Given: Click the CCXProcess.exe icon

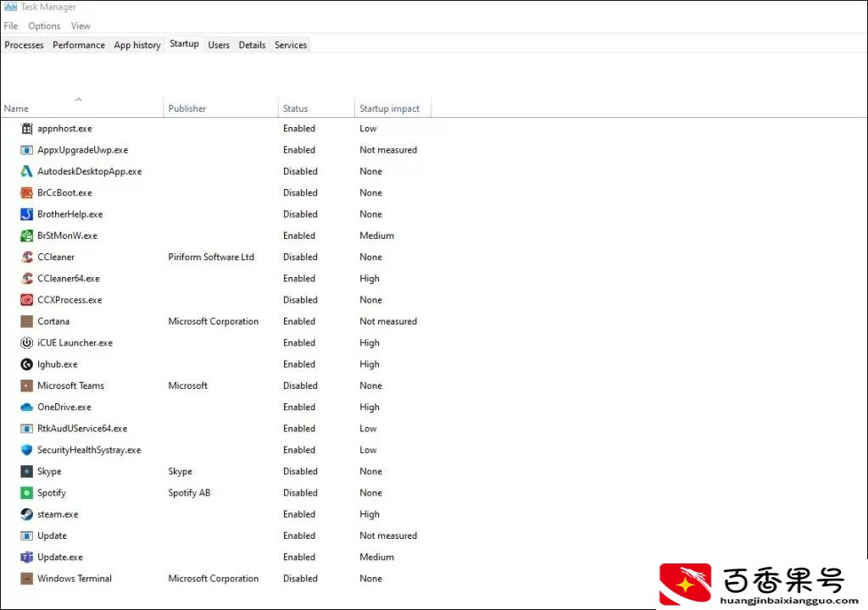Looking at the screenshot, I should click(26, 300).
